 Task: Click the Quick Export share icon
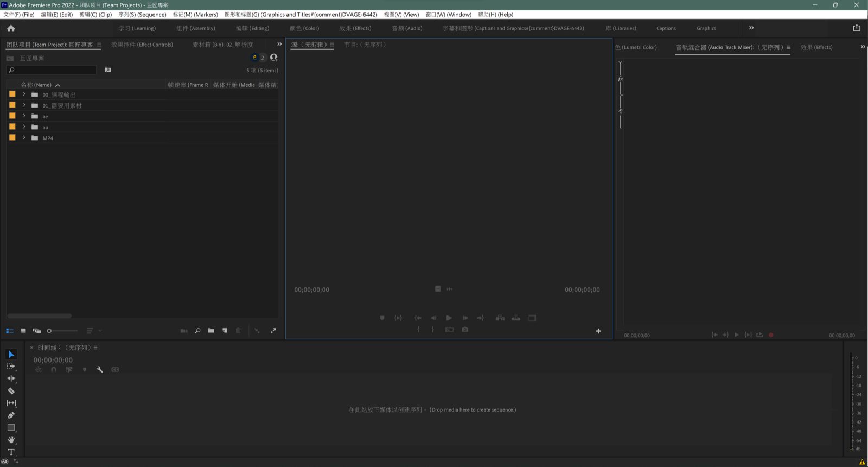coord(857,28)
